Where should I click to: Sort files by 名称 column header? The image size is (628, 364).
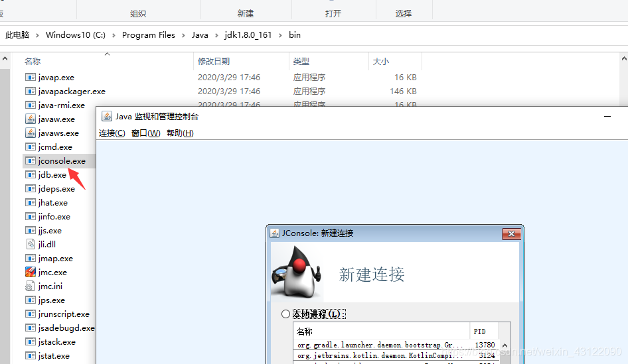[33, 62]
